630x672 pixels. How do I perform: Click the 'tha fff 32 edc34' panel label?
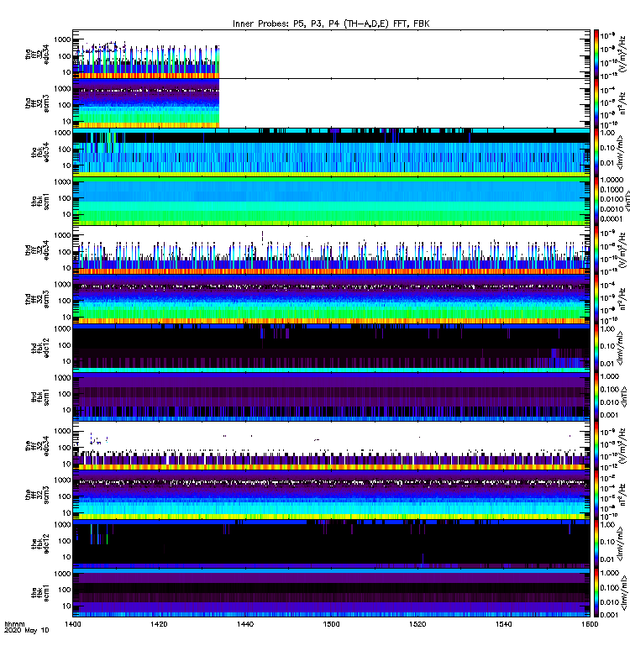point(37,55)
